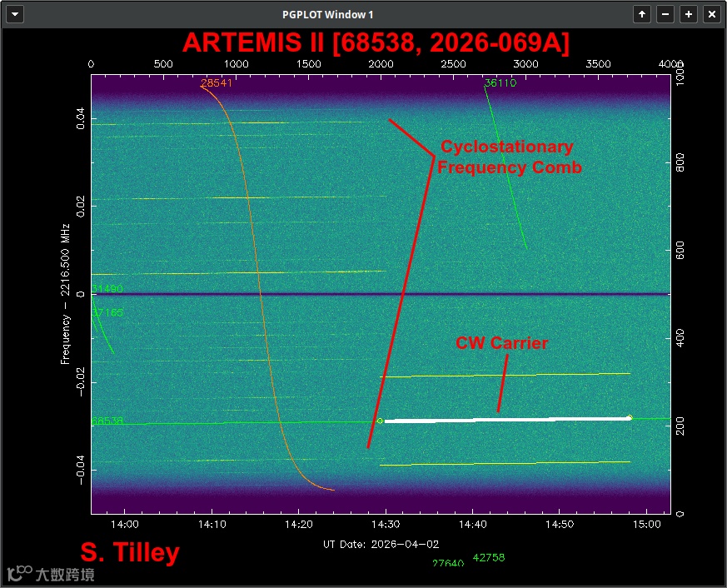Click the 1500 top axis tick label

pos(308,64)
